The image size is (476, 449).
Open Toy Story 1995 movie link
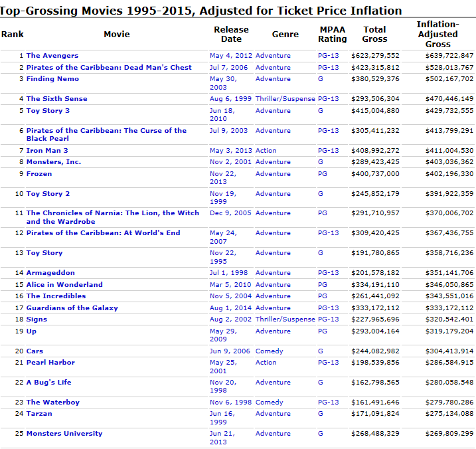44,253
